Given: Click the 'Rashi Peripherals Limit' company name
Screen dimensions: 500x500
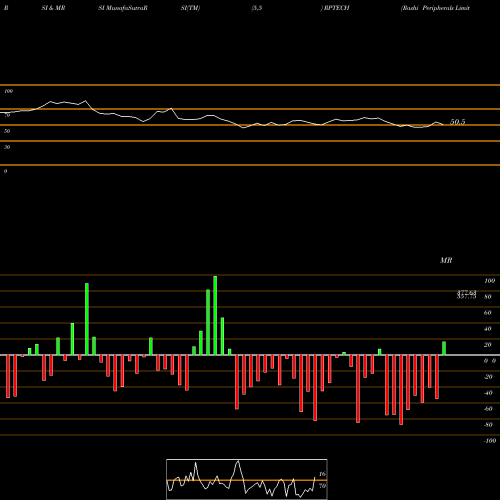Looking at the screenshot, I should (435, 8).
